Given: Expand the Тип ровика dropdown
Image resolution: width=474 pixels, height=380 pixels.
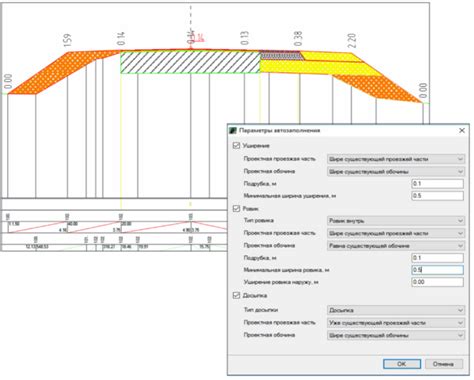Looking at the screenshot, I should pos(396,221).
